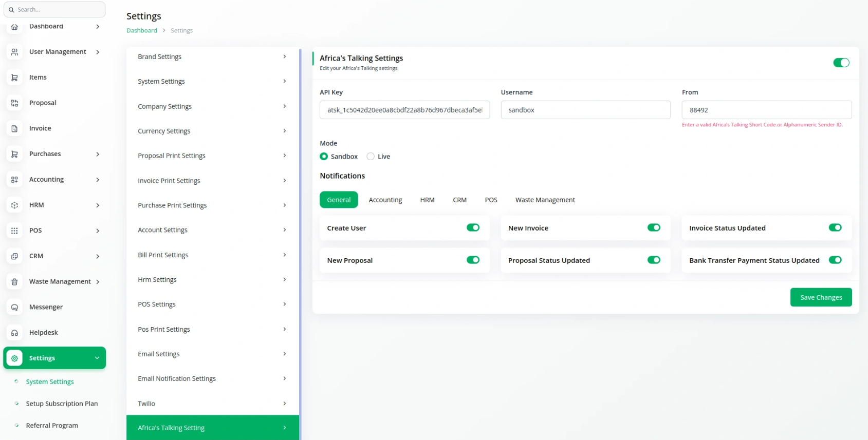Toggle Create User notification switch
868x440 pixels.
[473, 227]
